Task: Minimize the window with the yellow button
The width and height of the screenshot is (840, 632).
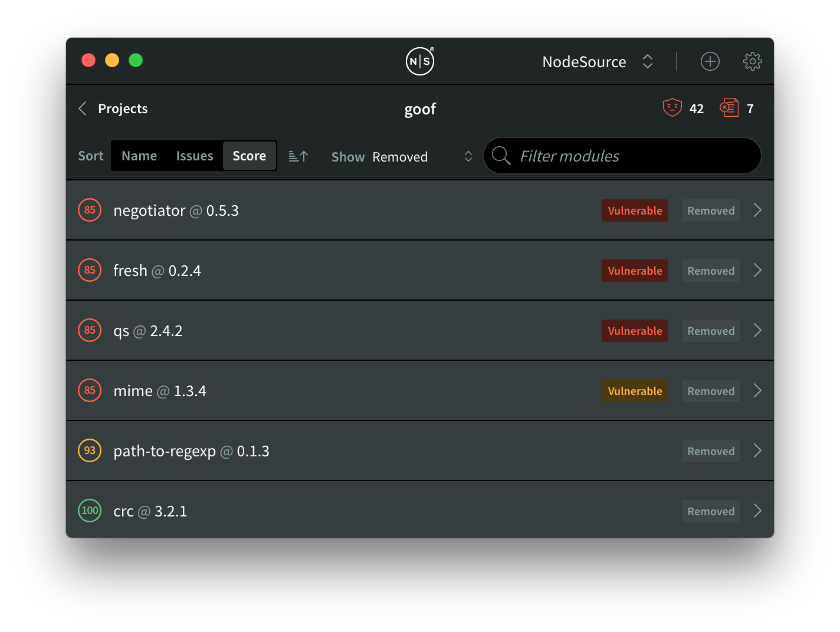Action: click(112, 60)
